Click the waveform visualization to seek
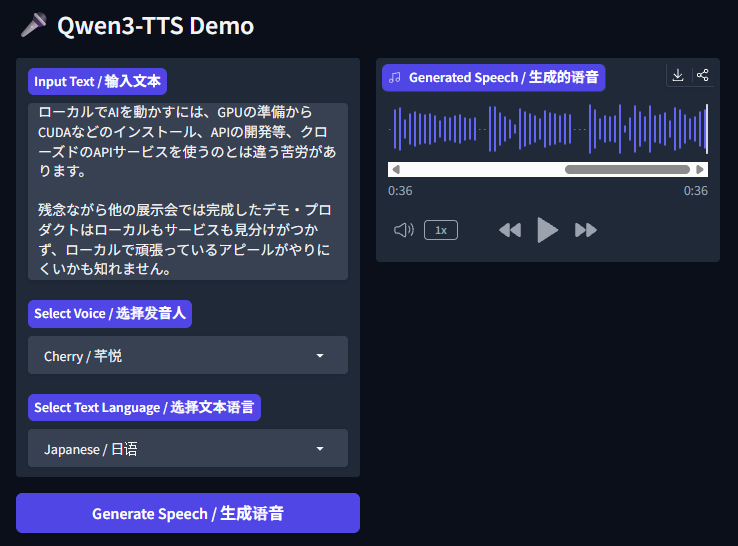Image resolution: width=738 pixels, height=546 pixels. [x=548, y=129]
